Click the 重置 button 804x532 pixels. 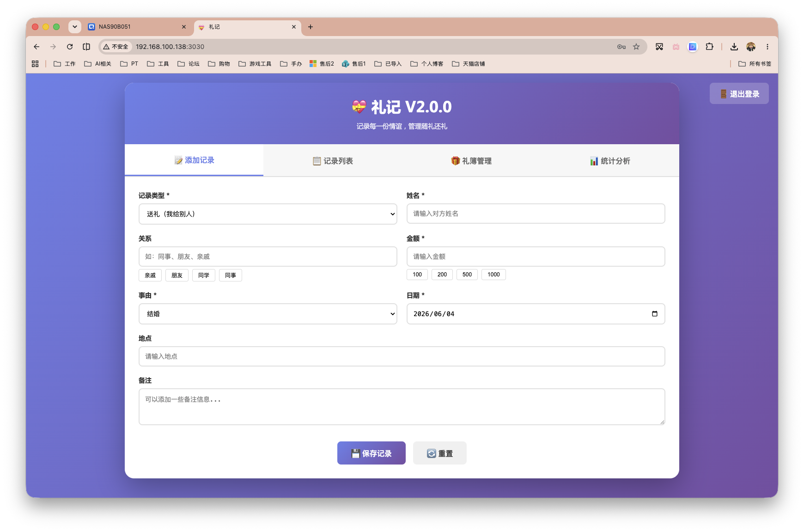pos(440,453)
